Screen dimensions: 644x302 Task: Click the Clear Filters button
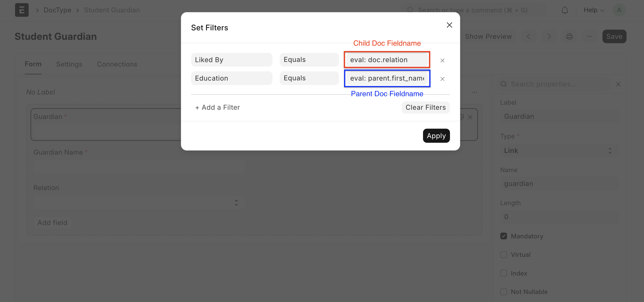point(425,107)
